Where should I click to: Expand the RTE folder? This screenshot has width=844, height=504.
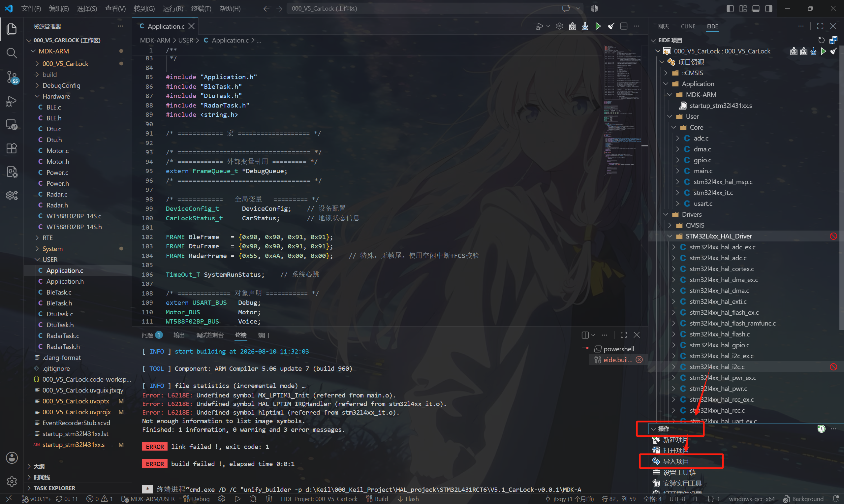point(37,238)
